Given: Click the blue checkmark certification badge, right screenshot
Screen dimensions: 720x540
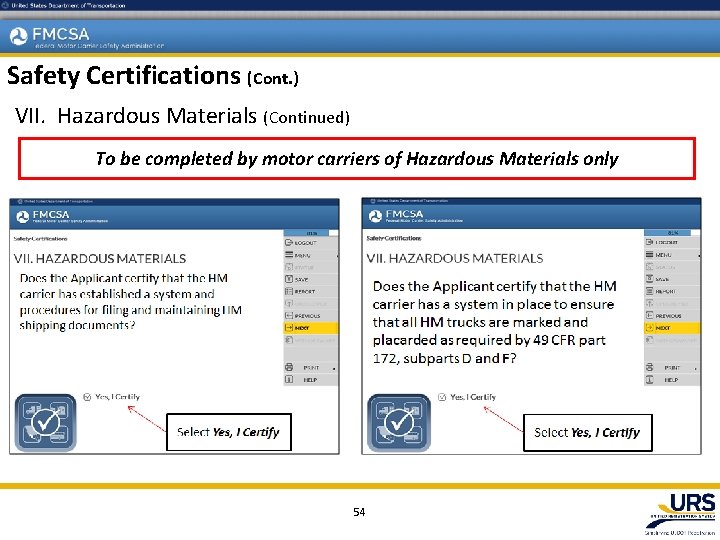Looking at the screenshot, I should click(x=399, y=422).
